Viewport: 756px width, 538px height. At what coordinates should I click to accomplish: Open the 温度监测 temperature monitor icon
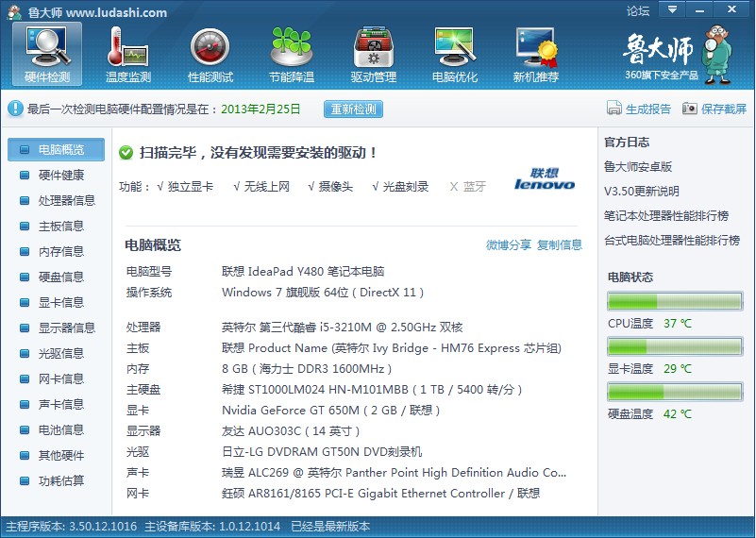coord(127,47)
